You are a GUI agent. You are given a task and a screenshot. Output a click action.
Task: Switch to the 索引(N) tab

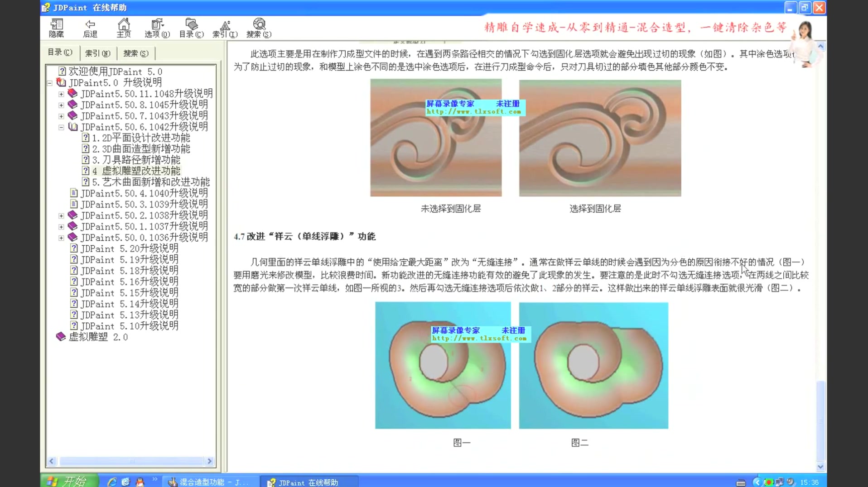[97, 53]
